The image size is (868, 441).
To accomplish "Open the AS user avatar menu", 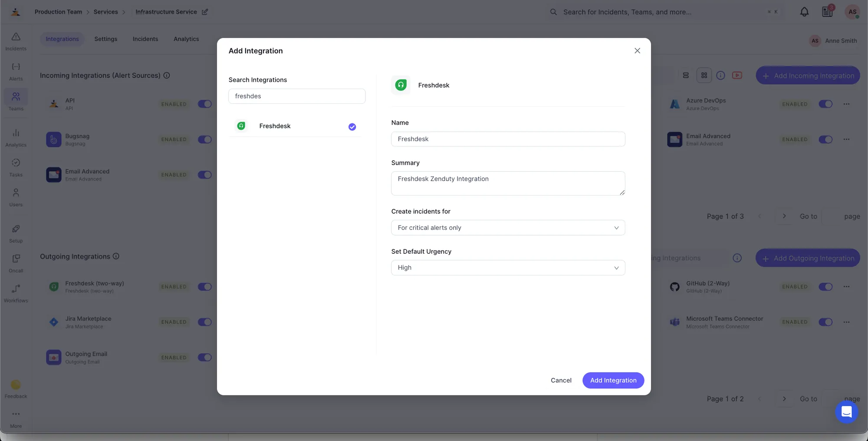I will 852,12.
